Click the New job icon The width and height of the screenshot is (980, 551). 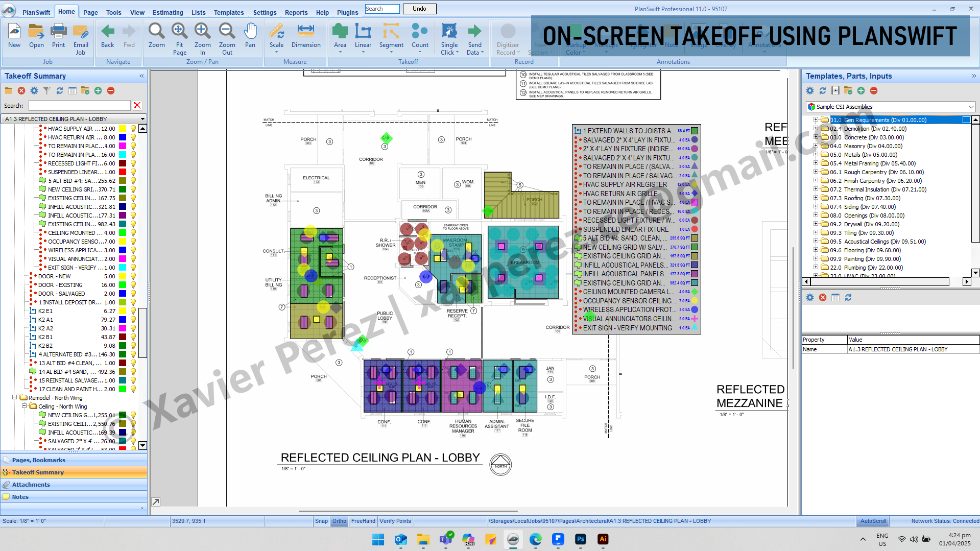click(x=14, y=36)
